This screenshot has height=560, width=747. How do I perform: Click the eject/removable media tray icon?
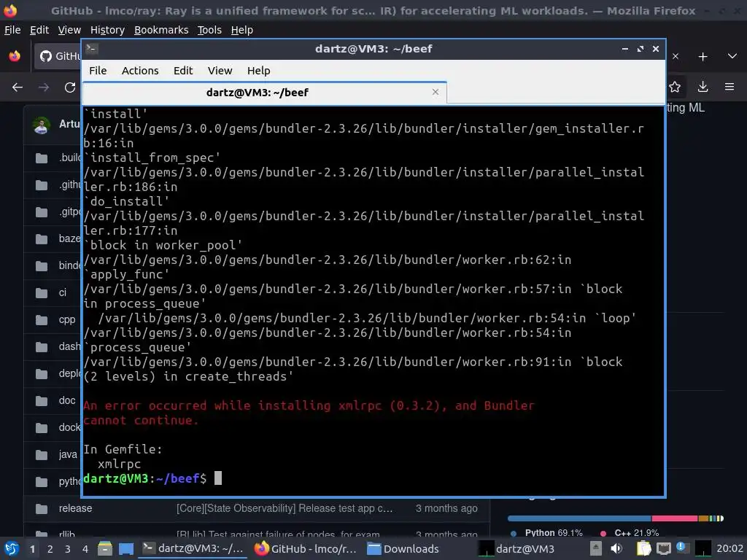click(595, 548)
